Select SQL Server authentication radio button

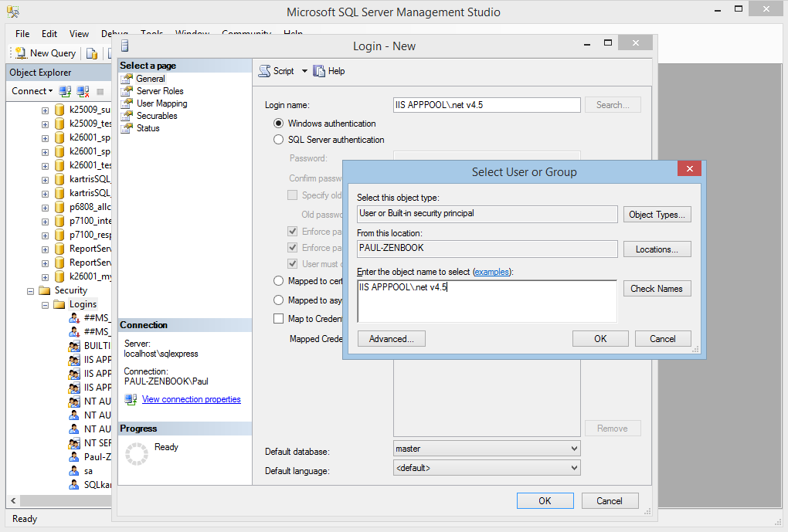[x=279, y=140]
